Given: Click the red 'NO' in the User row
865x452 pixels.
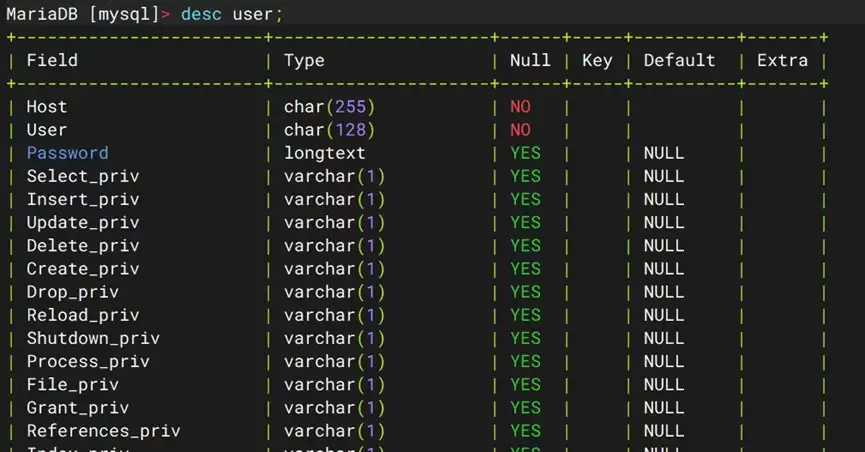Looking at the screenshot, I should pos(520,130).
